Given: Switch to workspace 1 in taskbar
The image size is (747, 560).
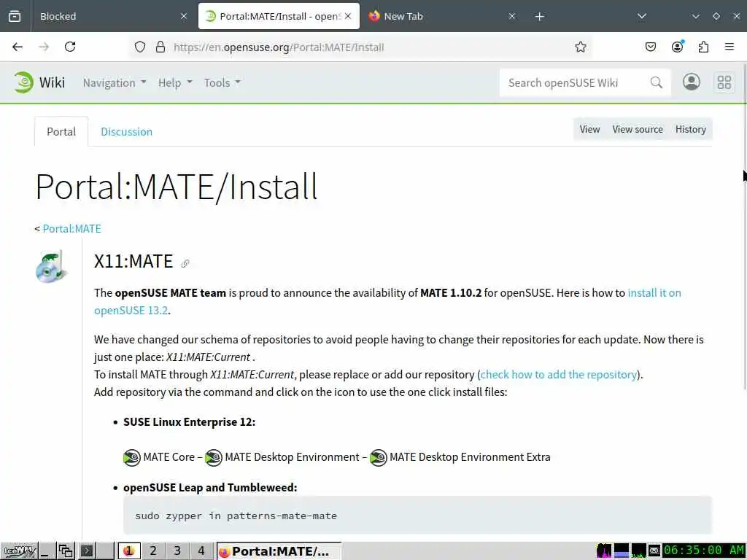Looking at the screenshot, I should (x=128, y=551).
